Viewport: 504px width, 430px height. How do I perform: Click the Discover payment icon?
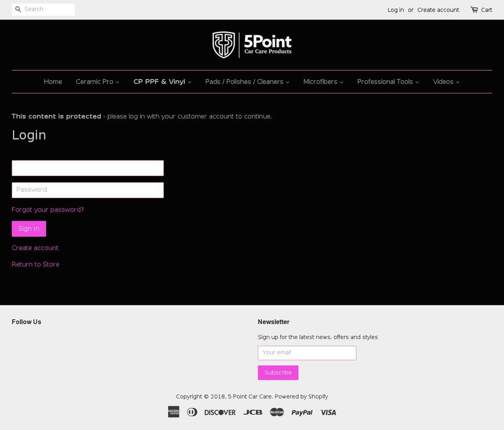pyautogui.click(x=220, y=412)
